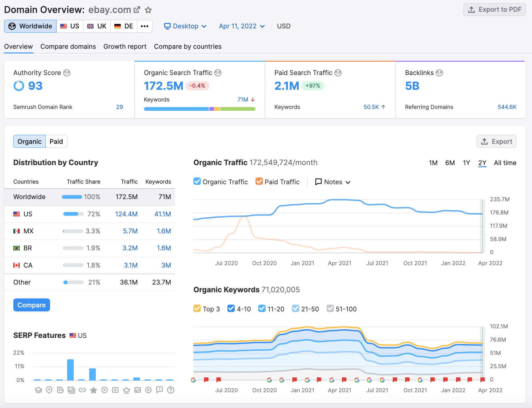Click the globe icon beside Backlinks
This screenshot has height=408, width=532.
click(439, 73)
